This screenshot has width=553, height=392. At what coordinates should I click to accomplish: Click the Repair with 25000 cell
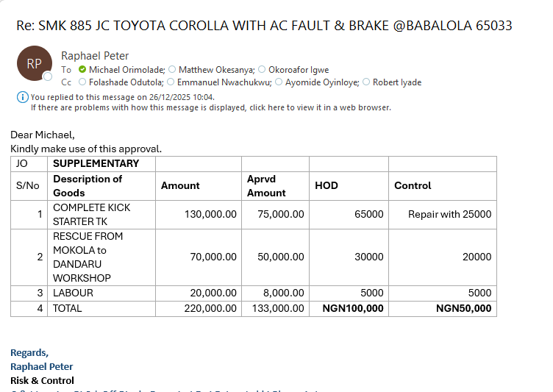click(x=443, y=215)
